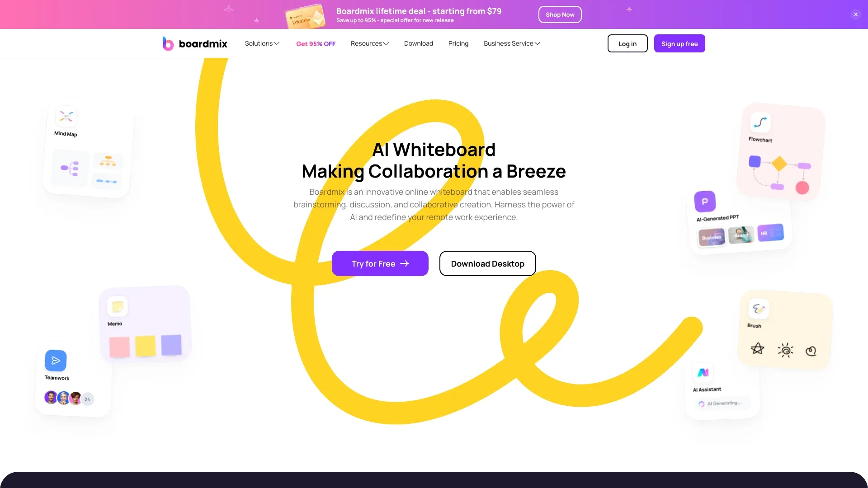Screen dimensions: 868x488
Task: Click the Log in button
Action: [627, 43]
